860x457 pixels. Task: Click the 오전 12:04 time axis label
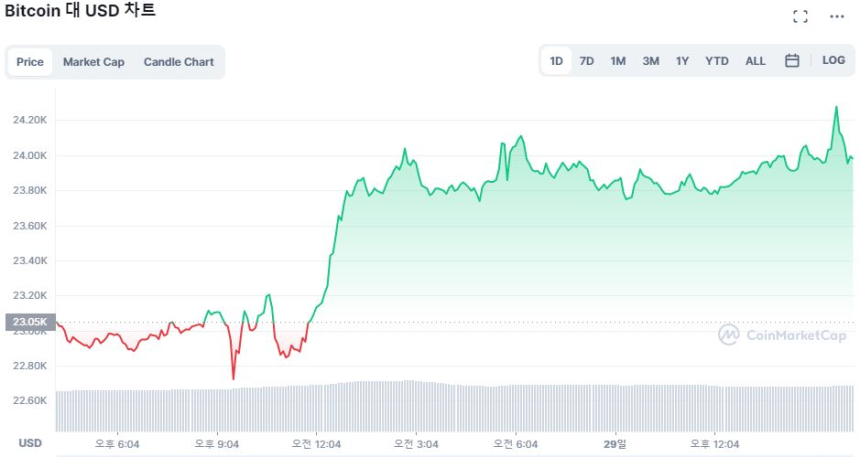[316, 443]
